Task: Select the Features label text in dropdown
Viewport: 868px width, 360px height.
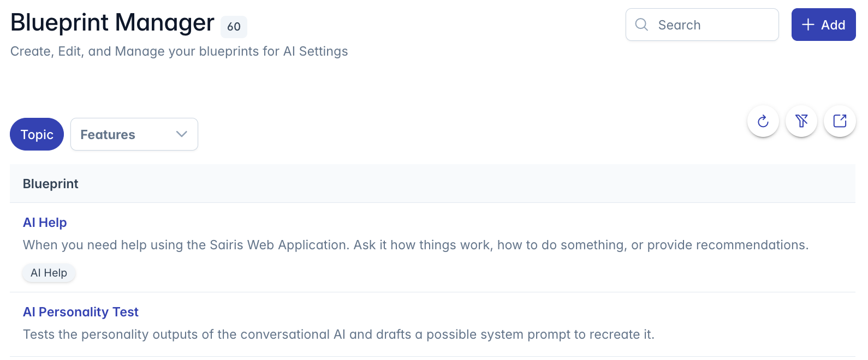Action: 108,135
